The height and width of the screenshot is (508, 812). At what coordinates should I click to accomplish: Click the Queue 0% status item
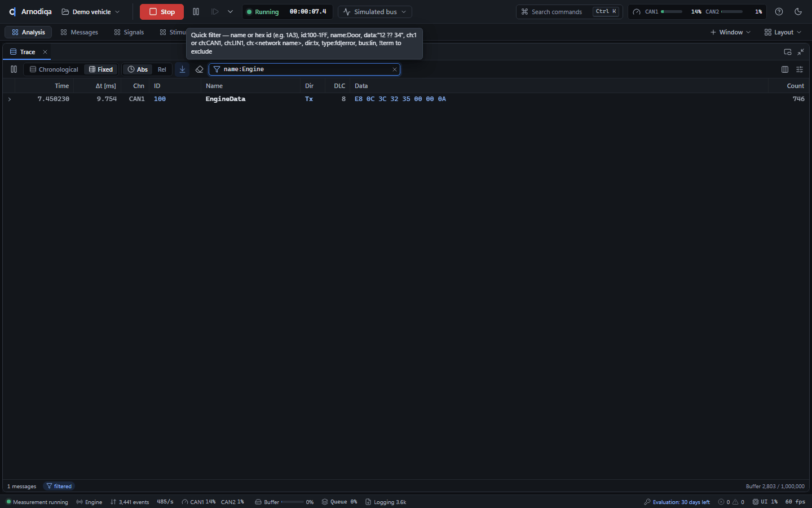[x=339, y=502]
